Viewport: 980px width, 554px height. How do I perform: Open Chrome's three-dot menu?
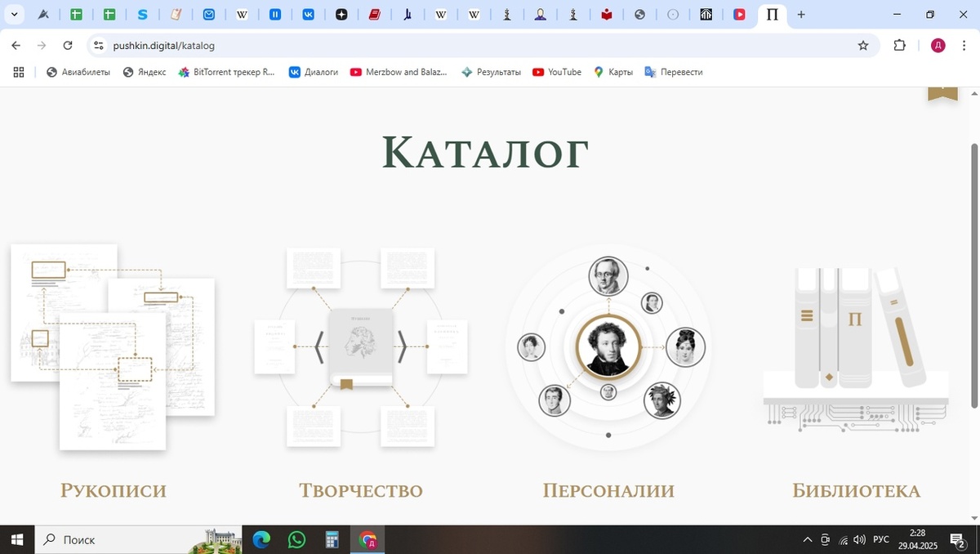coord(964,46)
